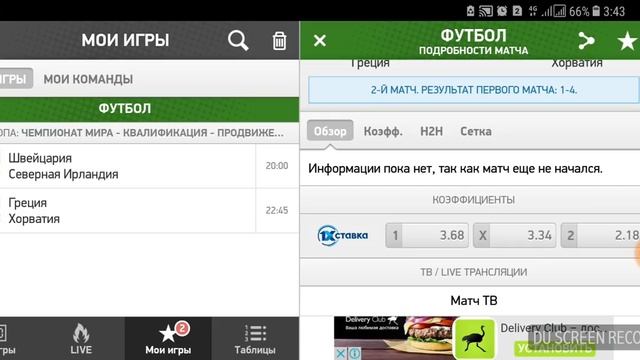
Task: Tap the battery indicator in status bar
Action: [x=596, y=11]
